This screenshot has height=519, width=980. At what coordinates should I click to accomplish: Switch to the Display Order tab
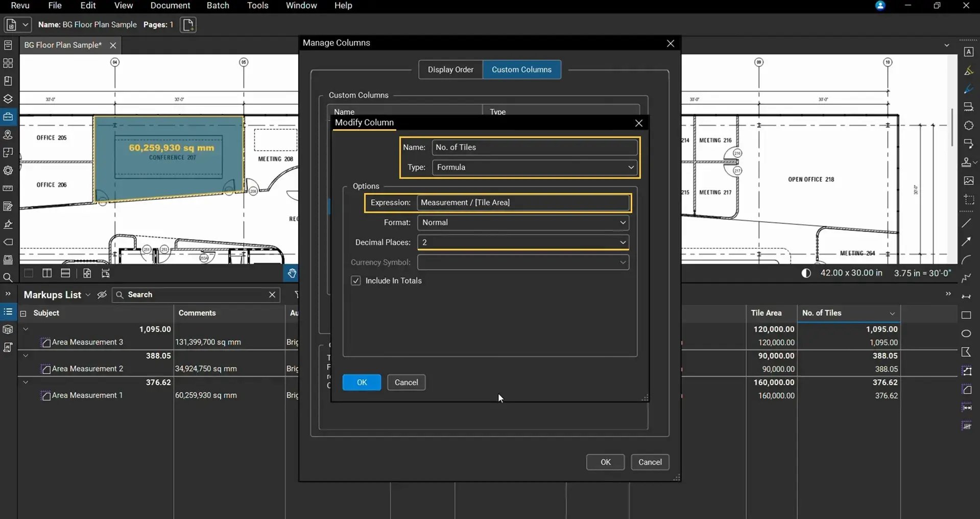tap(450, 69)
